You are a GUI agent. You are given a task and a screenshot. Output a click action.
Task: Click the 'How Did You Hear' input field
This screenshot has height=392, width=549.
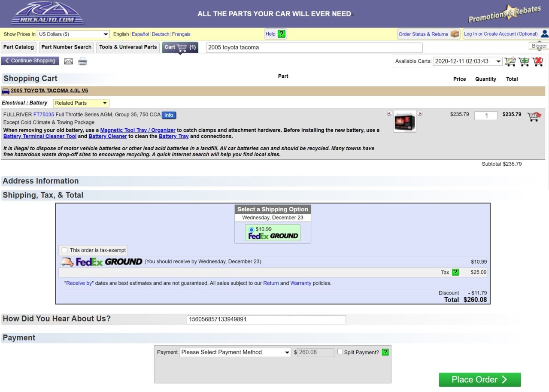tap(266, 319)
